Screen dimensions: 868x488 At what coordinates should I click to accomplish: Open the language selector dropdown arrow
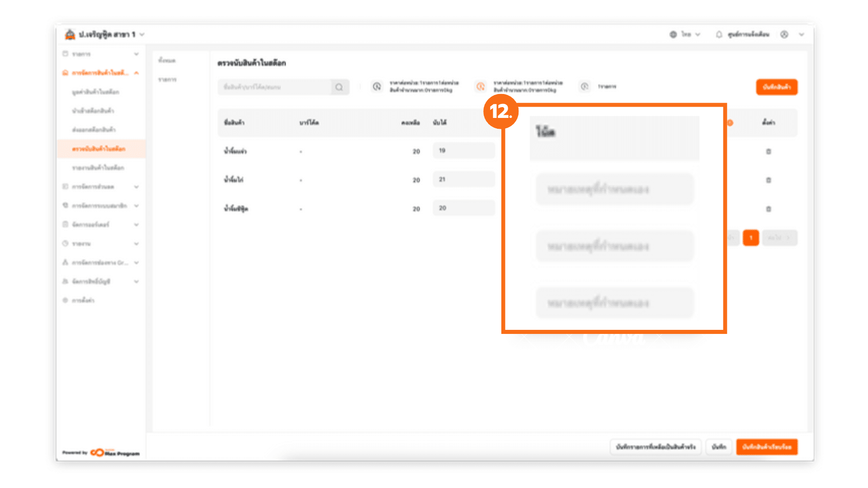pyautogui.click(x=698, y=34)
